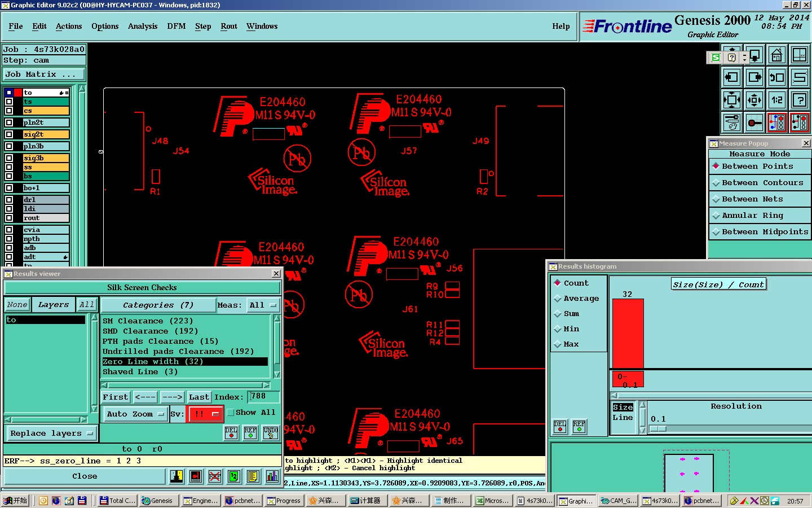This screenshot has height=508, width=812.
Task: Click the Last result button
Action: [199, 397]
